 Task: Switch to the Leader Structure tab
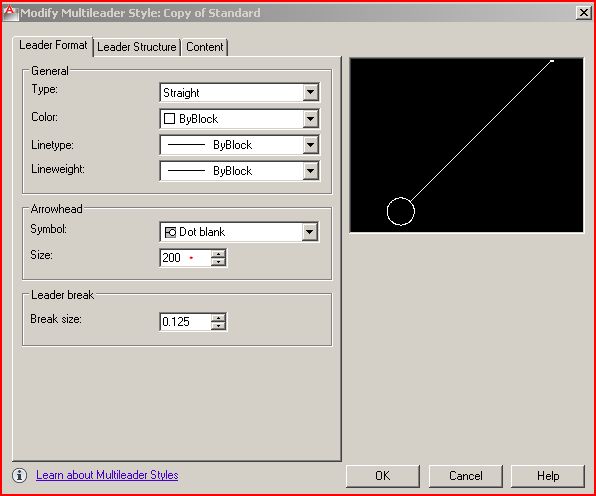[137, 47]
